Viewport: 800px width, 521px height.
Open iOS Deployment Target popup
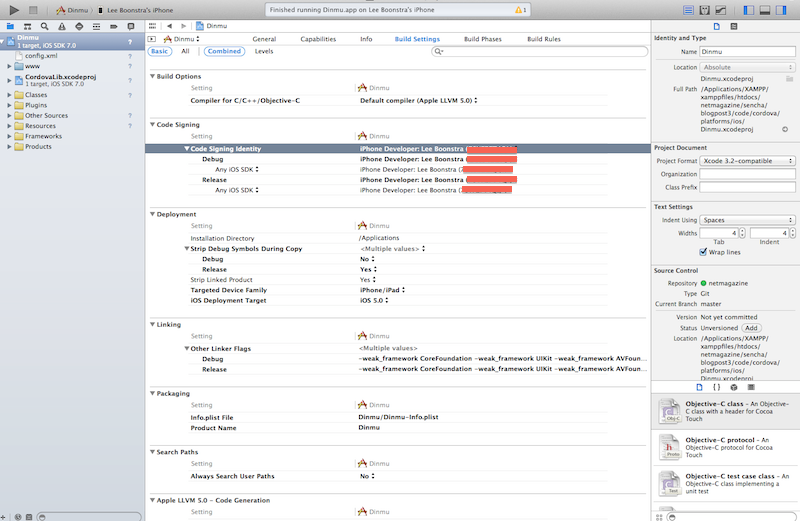[x=374, y=300]
